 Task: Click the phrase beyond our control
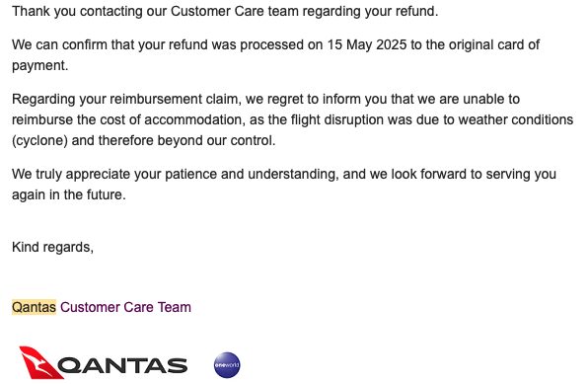click(216, 140)
